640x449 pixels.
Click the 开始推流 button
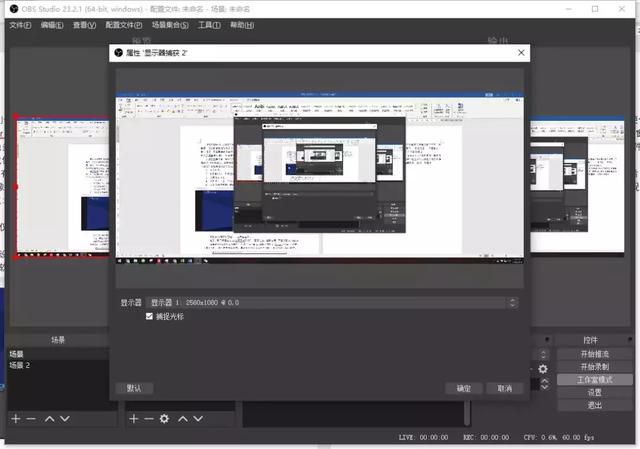click(x=594, y=354)
